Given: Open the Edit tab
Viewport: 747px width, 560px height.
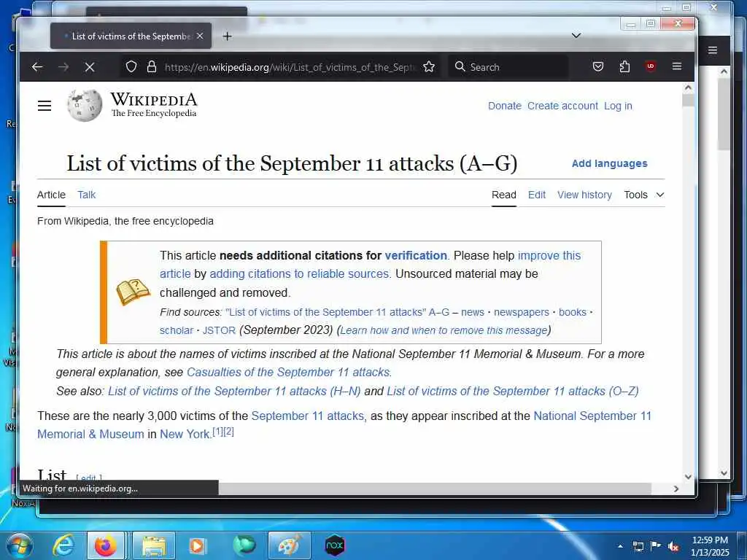Looking at the screenshot, I should point(536,195).
